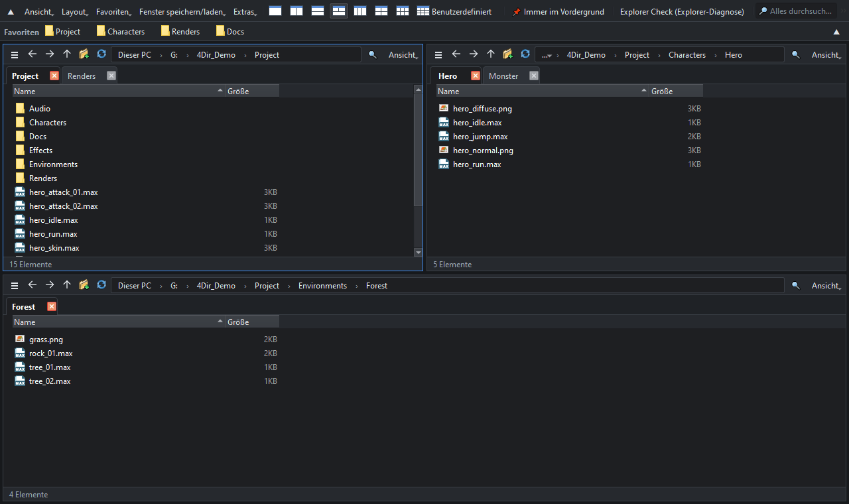
Task: Click the search magnifier in Hero pane
Action: click(x=796, y=55)
